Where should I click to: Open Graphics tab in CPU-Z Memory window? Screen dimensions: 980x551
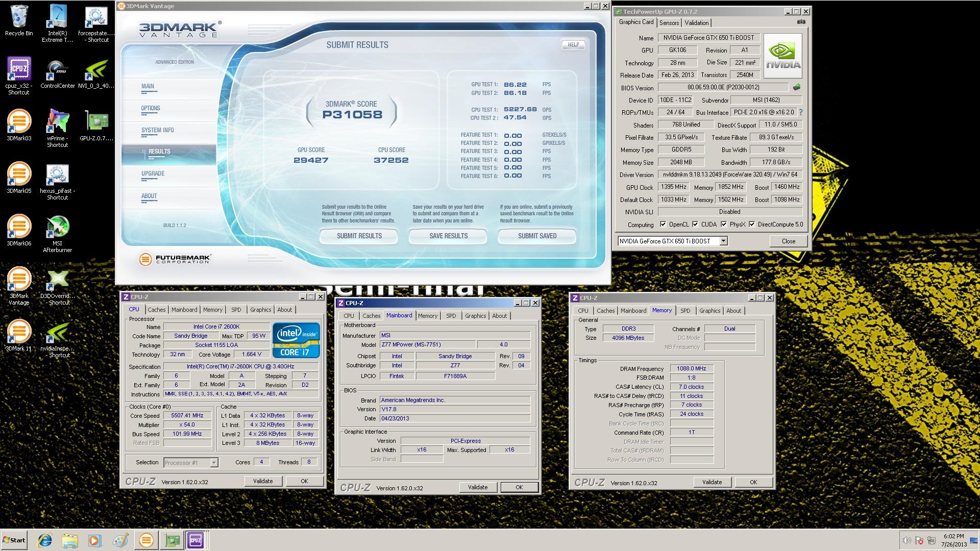[x=709, y=311]
